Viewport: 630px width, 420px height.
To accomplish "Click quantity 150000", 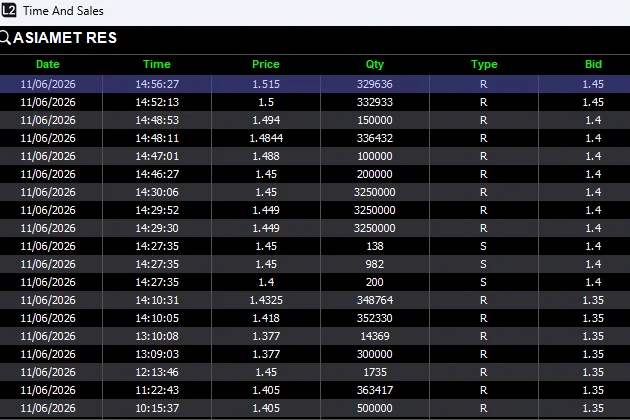I will [x=374, y=120].
